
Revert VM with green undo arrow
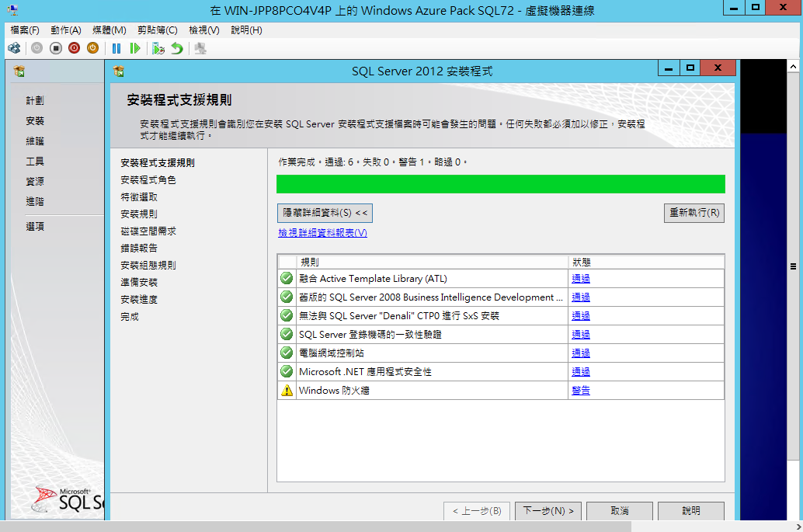177,48
